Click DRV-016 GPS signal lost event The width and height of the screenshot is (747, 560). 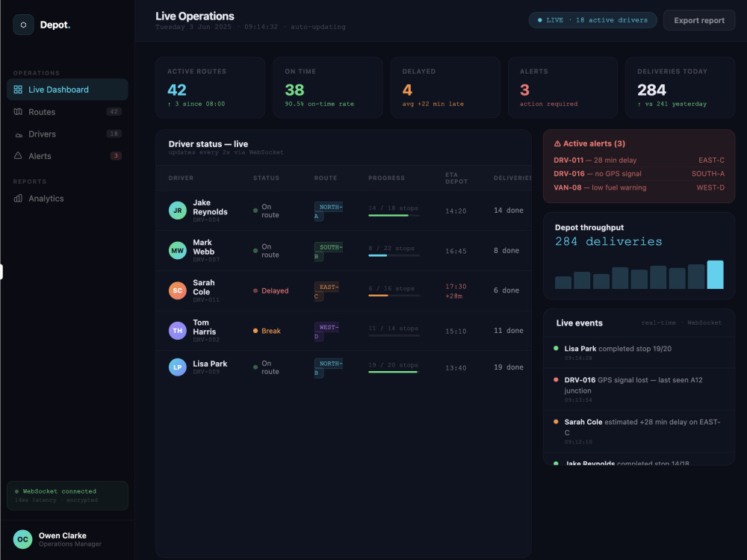coord(639,389)
